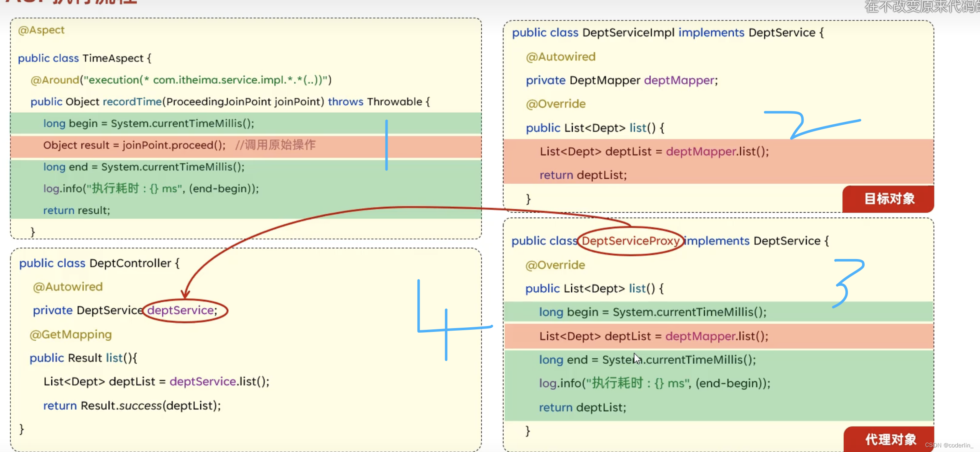Select 'long begin' line in DeptServiceProxy

click(653, 312)
